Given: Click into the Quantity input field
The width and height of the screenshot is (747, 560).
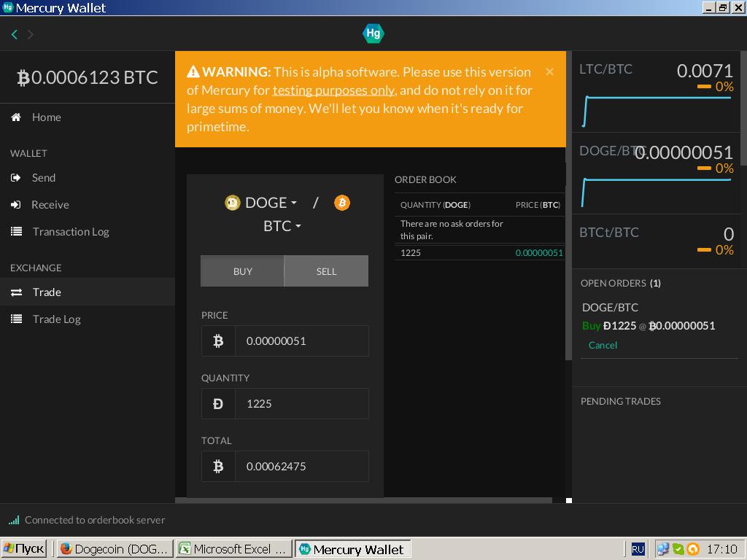Looking at the screenshot, I should 301,404.
